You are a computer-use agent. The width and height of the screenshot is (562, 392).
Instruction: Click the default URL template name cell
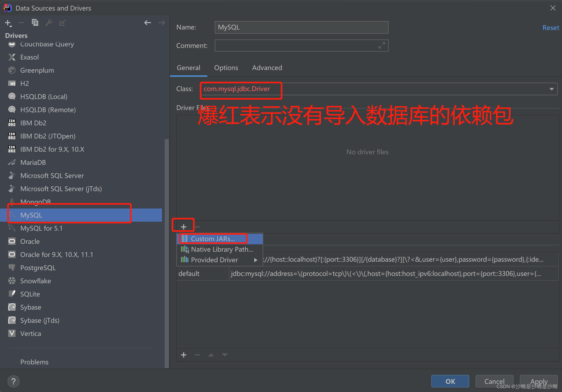(203, 274)
